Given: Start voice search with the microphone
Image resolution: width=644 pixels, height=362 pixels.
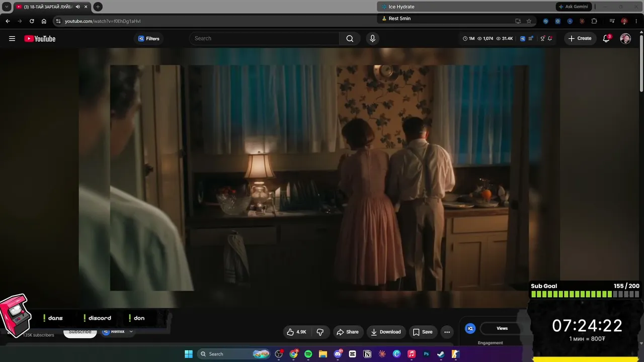Looking at the screenshot, I should [x=372, y=39].
